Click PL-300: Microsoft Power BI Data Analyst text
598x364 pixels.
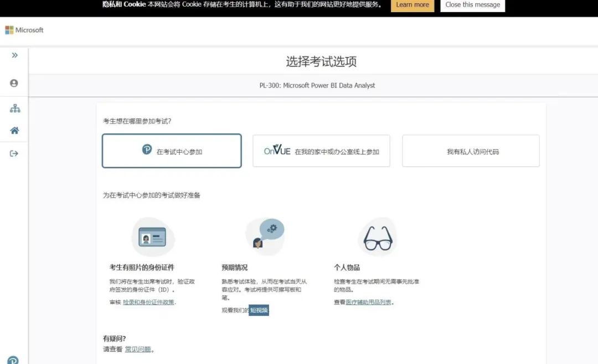[x=317, y=85]
